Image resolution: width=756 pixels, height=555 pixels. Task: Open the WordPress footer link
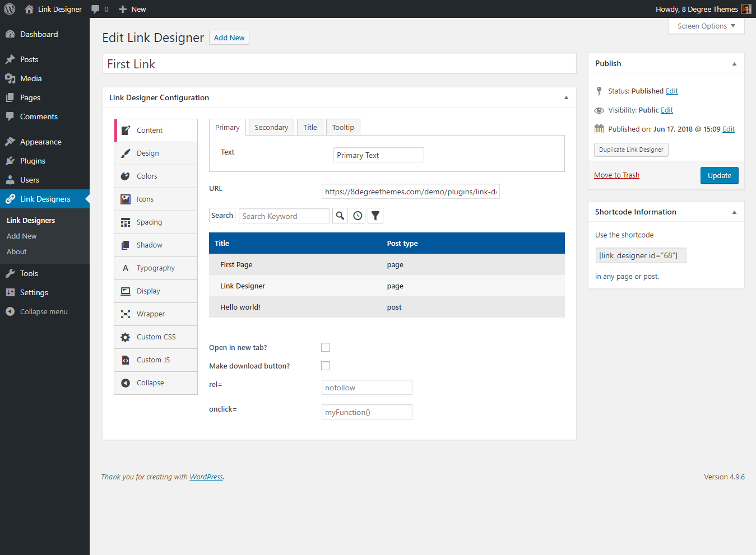click(206, 477)
